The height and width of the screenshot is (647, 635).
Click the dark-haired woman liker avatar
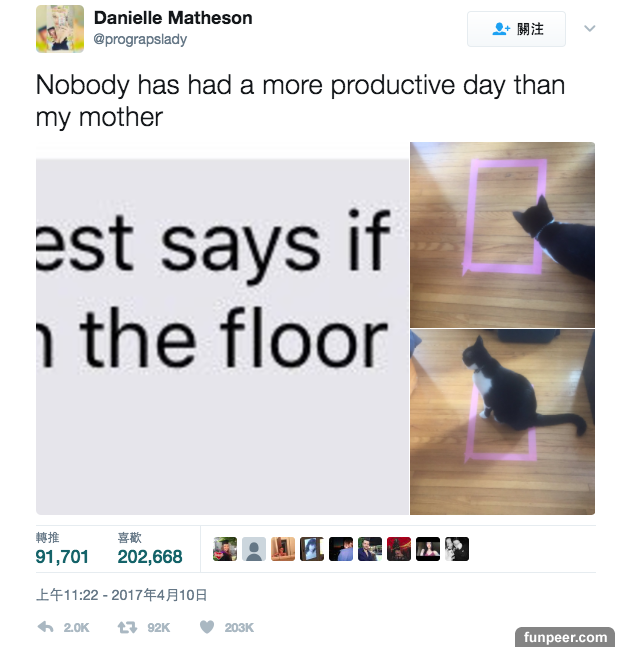[428, 549]
